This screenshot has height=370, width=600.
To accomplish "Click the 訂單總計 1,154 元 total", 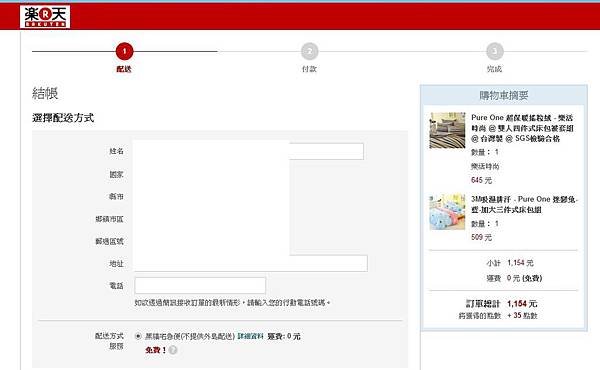I will (502, 303).
